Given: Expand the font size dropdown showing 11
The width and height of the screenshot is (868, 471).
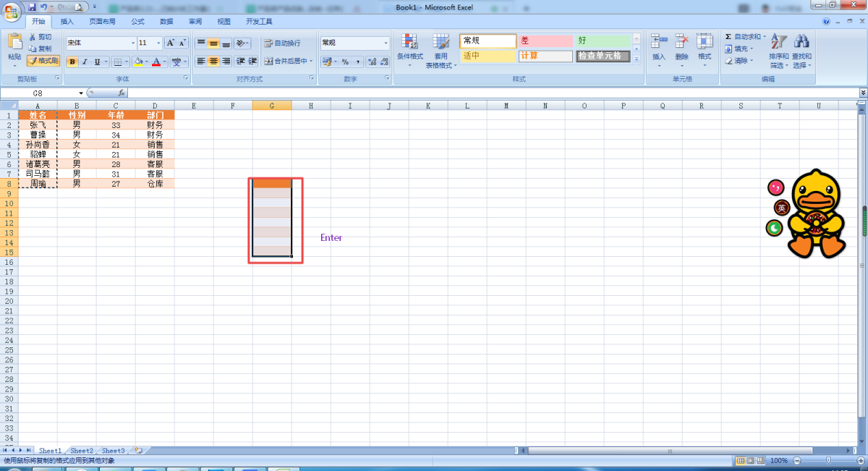Looking at the screenshot, I should coord(158,43).
